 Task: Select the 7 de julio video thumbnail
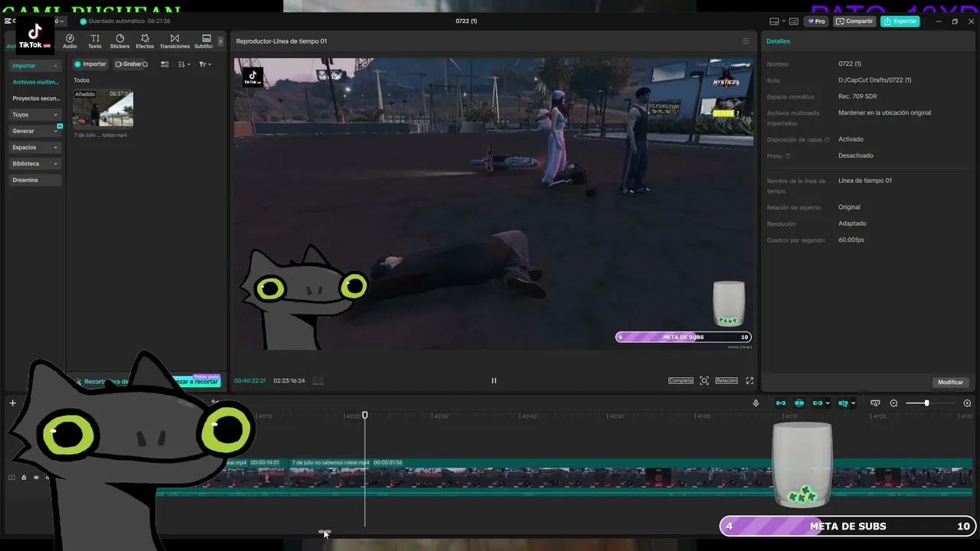103,108
